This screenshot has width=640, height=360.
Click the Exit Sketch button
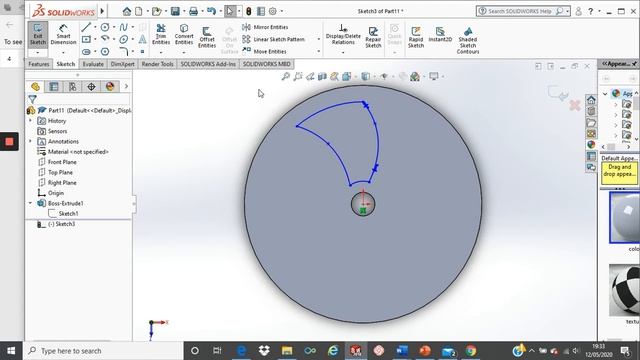(x=38, y=34)
